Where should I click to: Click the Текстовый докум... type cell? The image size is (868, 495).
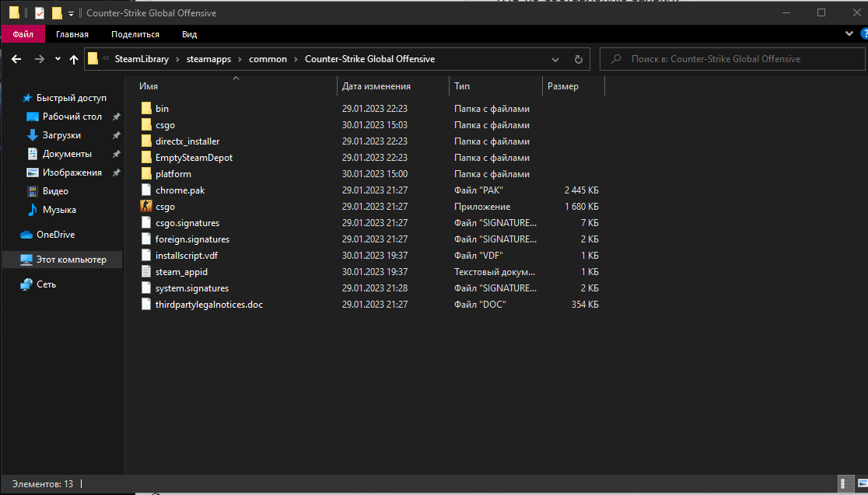click(x=495, y=272)
